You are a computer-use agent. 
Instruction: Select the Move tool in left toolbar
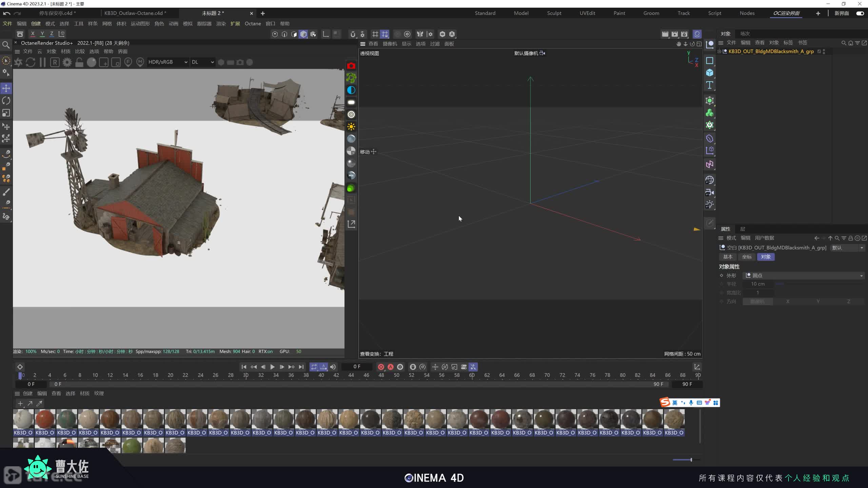tap(6, 88)
